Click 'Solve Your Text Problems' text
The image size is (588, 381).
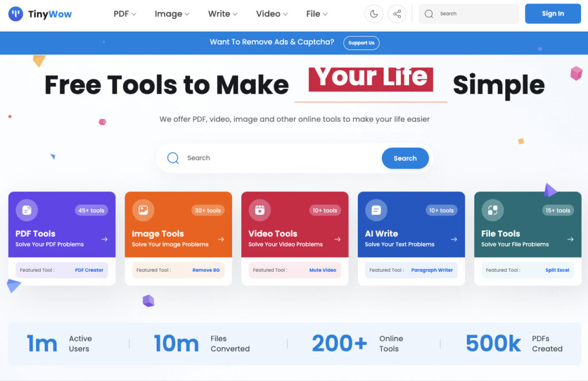400,244
